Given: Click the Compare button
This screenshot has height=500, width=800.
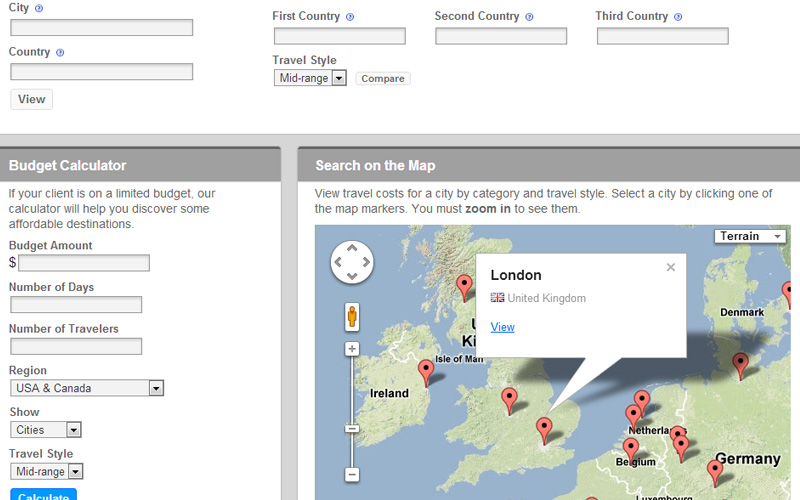Looking at the screenshot, I should [383, 79].
